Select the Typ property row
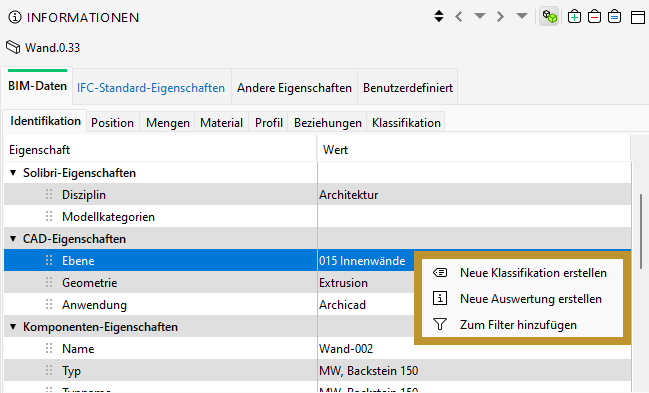This screenshot has width=649, height=393. tap(317, 370)
